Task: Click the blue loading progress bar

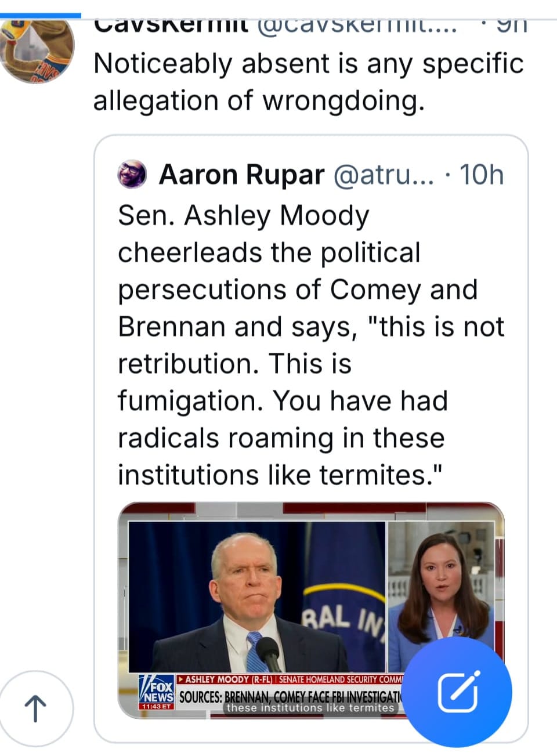Action: coord(41,16)
